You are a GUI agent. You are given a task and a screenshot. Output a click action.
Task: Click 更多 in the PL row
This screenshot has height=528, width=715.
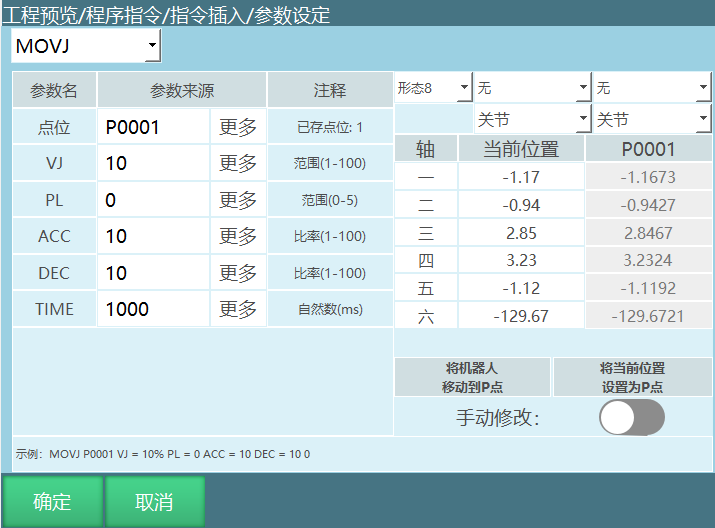click(x=238, y=200)
